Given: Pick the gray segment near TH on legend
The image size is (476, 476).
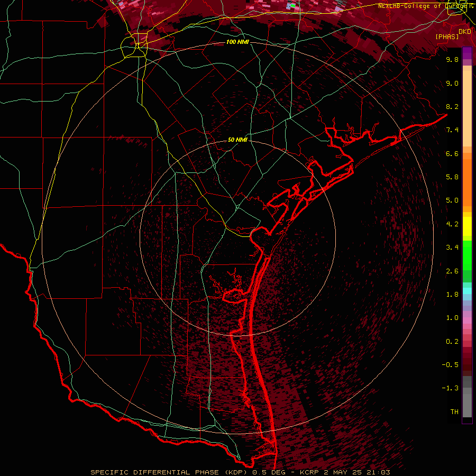Looking at the screenshot, I should point(467,405).
